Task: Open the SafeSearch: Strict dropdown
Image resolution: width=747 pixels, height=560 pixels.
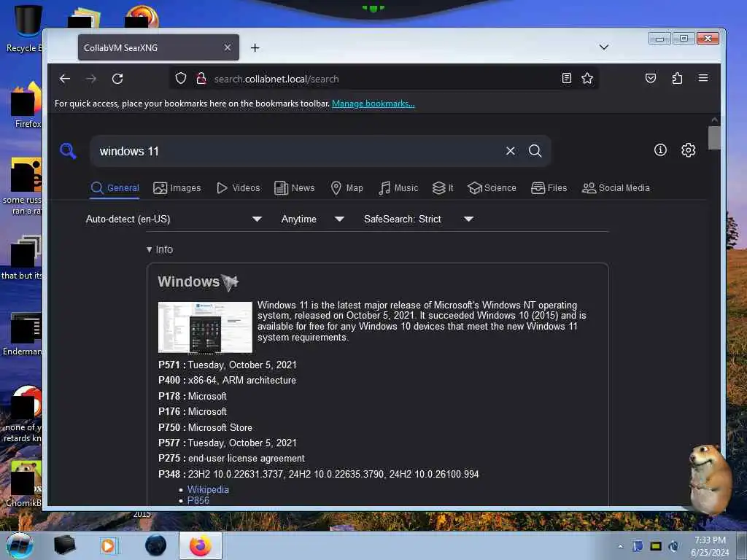Action: coord(418,219)
